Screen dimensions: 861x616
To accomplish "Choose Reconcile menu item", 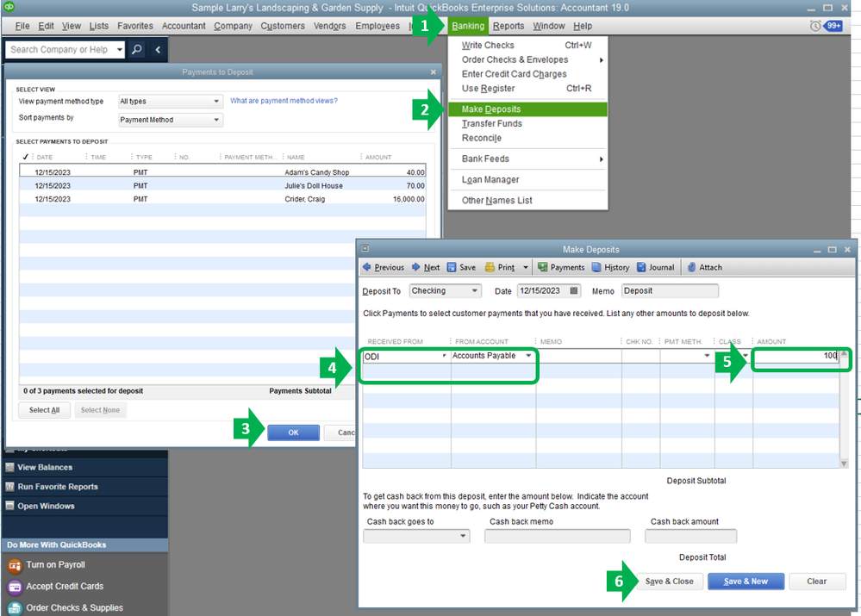I will pos(527,138).
